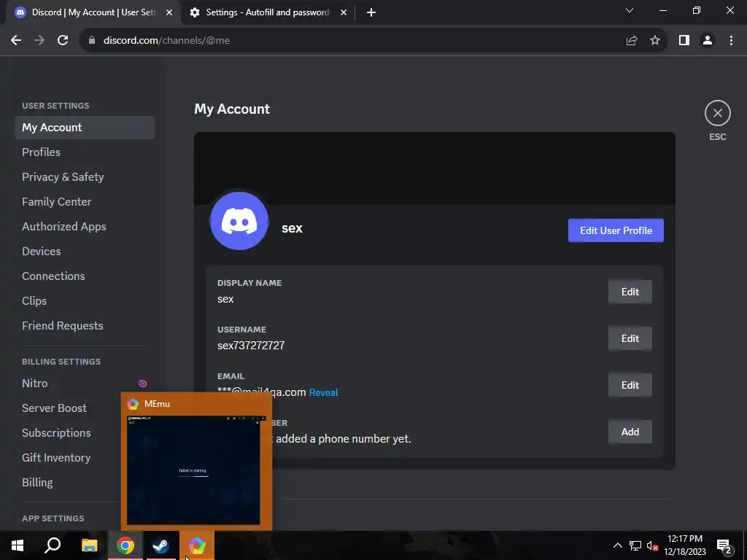Close the Settings Autofill tab
The width and height of the screenshot is (747, 560).
344,12
